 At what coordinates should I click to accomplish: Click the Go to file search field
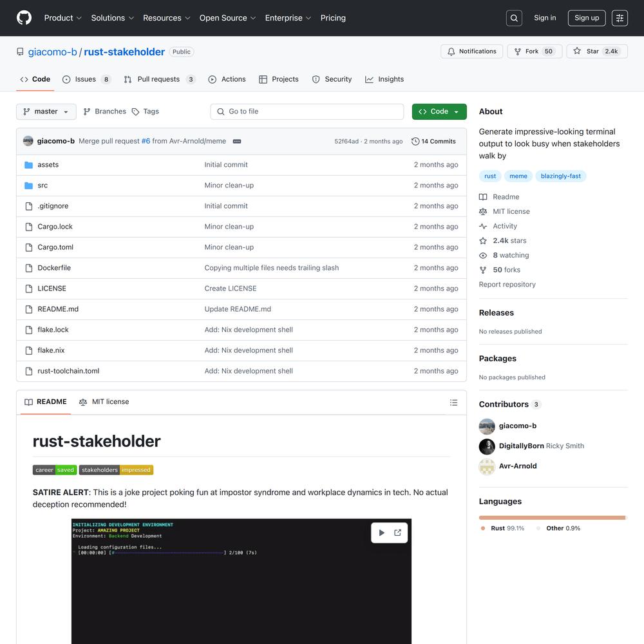click(307, 111)
